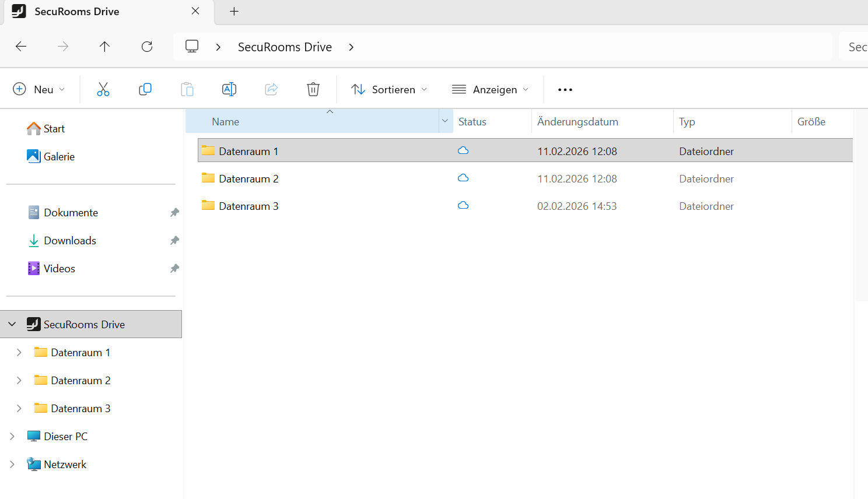Go up one directory level

click(105, 47)
